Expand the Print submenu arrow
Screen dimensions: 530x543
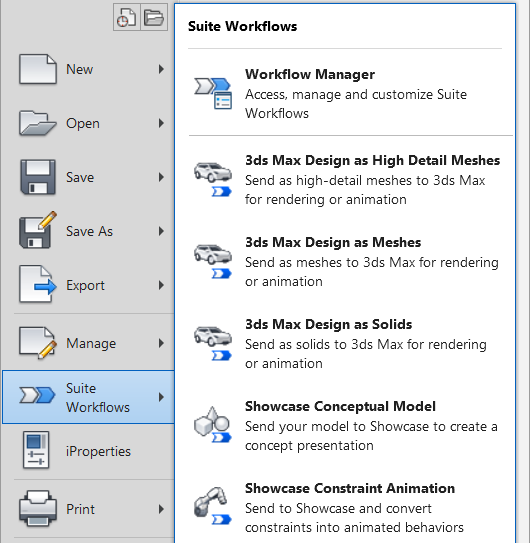(x=161, y=509)
